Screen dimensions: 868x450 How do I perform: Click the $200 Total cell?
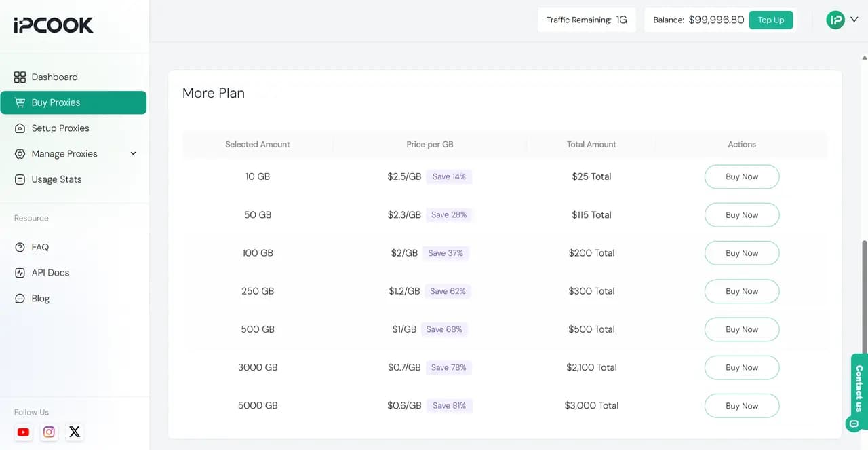point(591,253)
